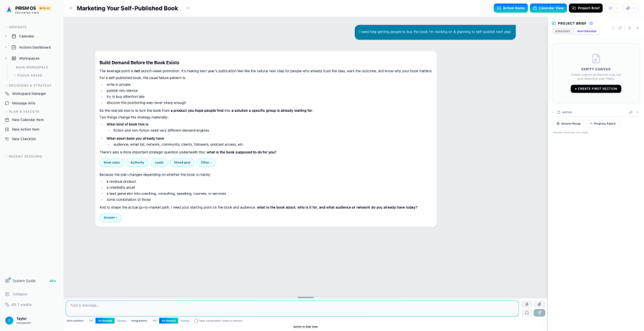
Task: Click the Progress Report button
Action: [602, 124]
